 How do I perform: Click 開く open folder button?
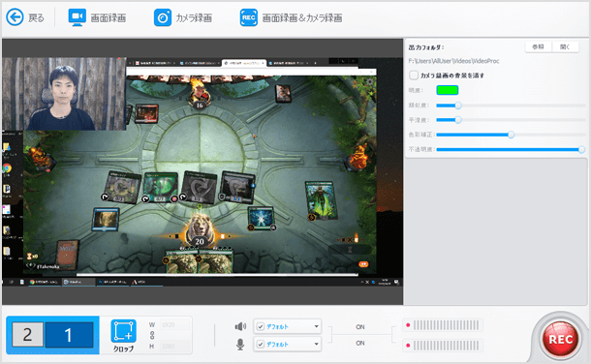[x=565, y=46]
